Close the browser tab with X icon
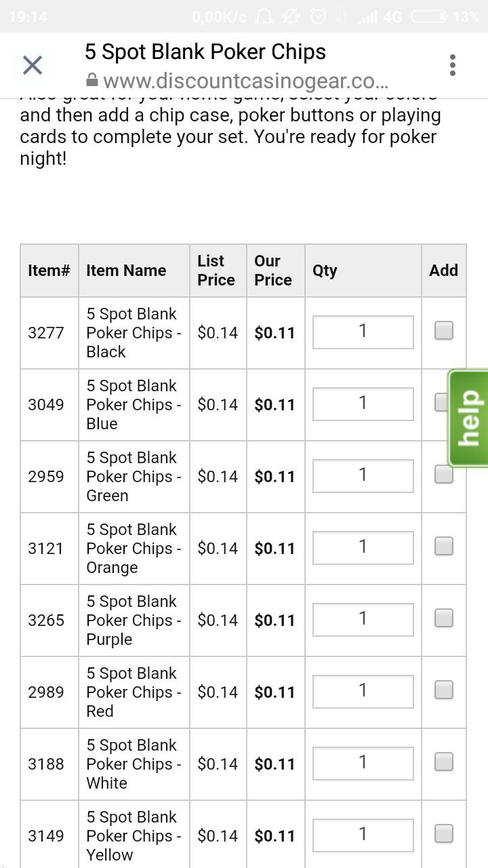The width and height of the screenshot is (488, 868). pos(33,65)
